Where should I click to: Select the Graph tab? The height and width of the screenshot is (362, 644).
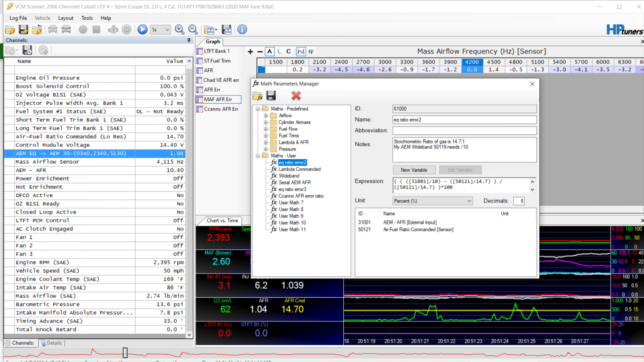[x=213, y=41]
